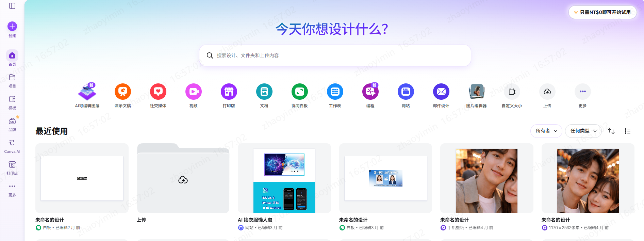The width and height of the screenshot is (644, 241).
Task: Open 项目 folder in the sidebar
Action: point(12,80)
